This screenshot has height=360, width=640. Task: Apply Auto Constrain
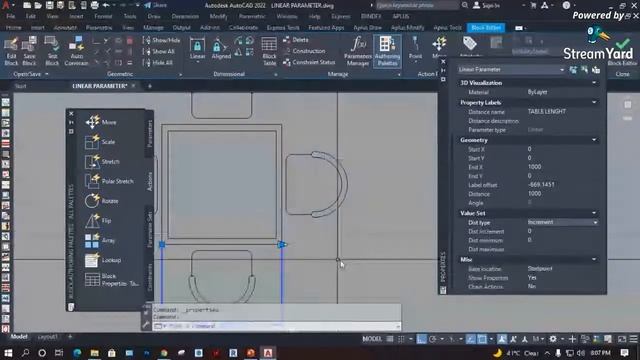tap(76, 51)
